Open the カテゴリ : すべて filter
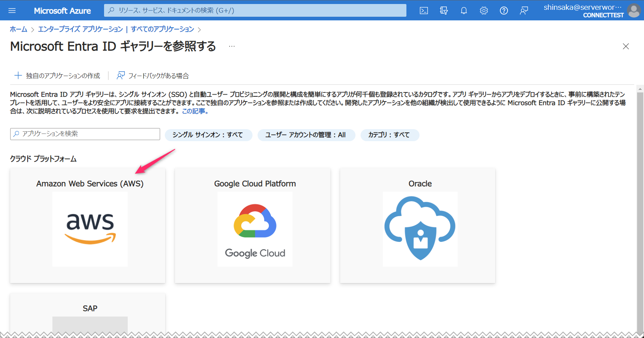Screen dimensions: 644x338 click(390, 135)
